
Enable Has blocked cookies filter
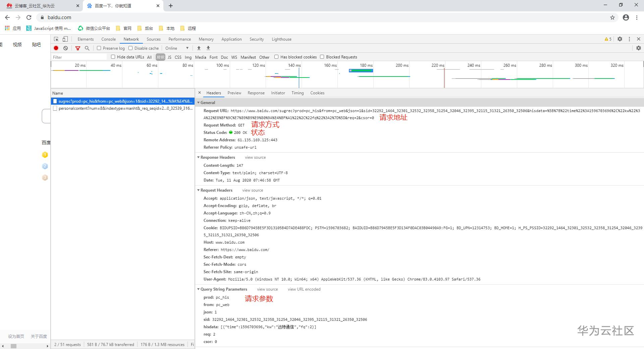coord(276,57)
